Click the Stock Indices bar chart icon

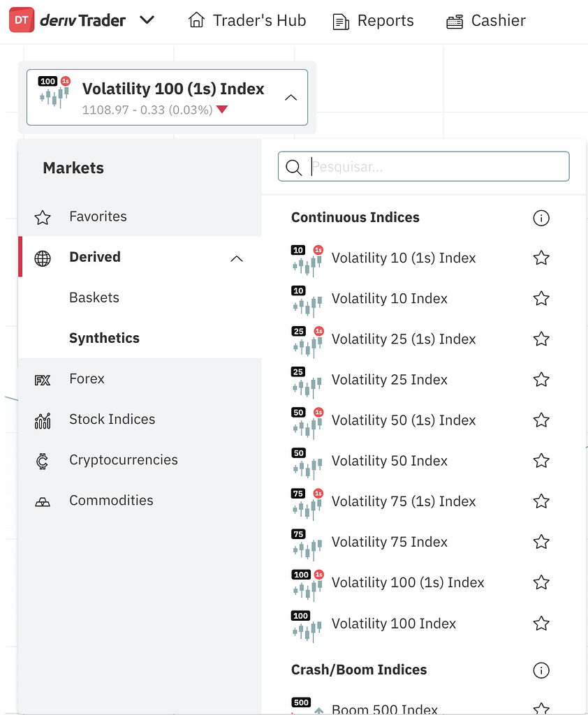(42, 419)
